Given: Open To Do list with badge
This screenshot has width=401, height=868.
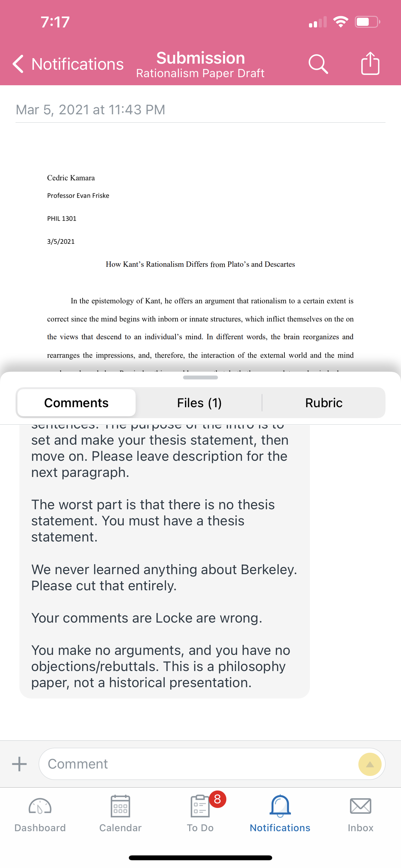Looking at the screenshot, I should coord(200,814).
